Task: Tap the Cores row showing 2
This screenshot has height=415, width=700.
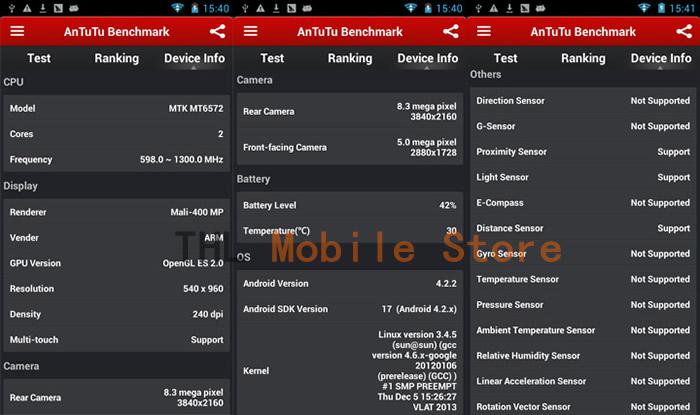Action: (x=117, y=134)
